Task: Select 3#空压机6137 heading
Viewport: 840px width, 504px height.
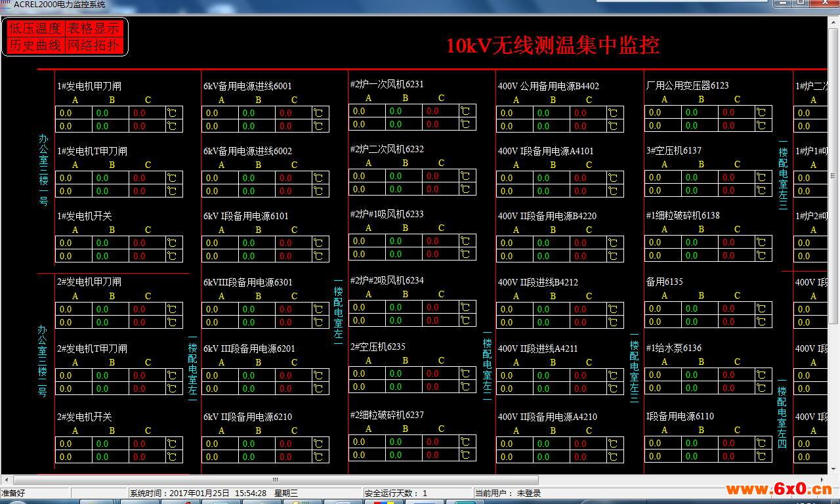Action: coord(673,150)
